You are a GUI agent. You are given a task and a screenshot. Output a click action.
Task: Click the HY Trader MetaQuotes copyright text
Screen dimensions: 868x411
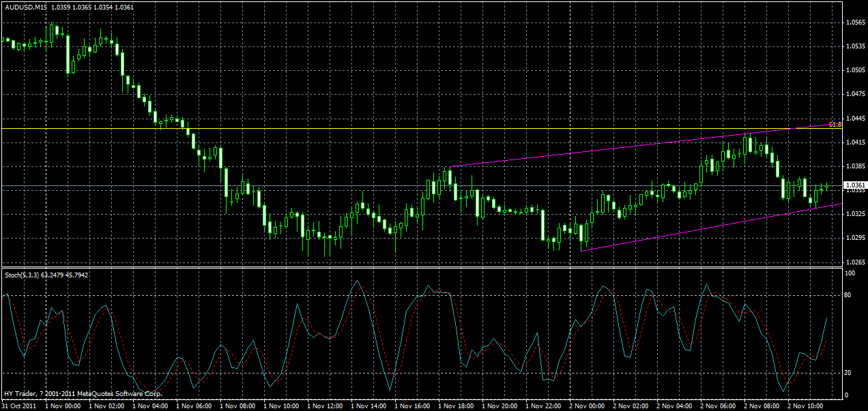(82, 394)
